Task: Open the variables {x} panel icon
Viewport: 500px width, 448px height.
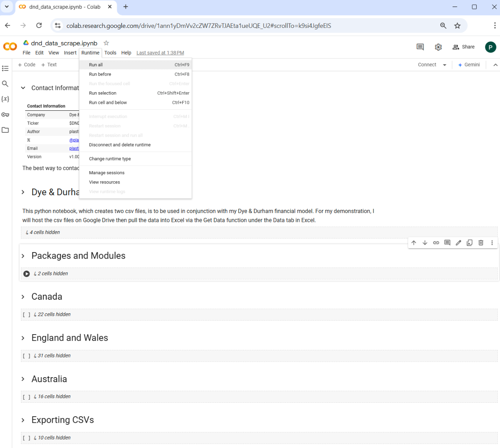Action: click(5, 99)
